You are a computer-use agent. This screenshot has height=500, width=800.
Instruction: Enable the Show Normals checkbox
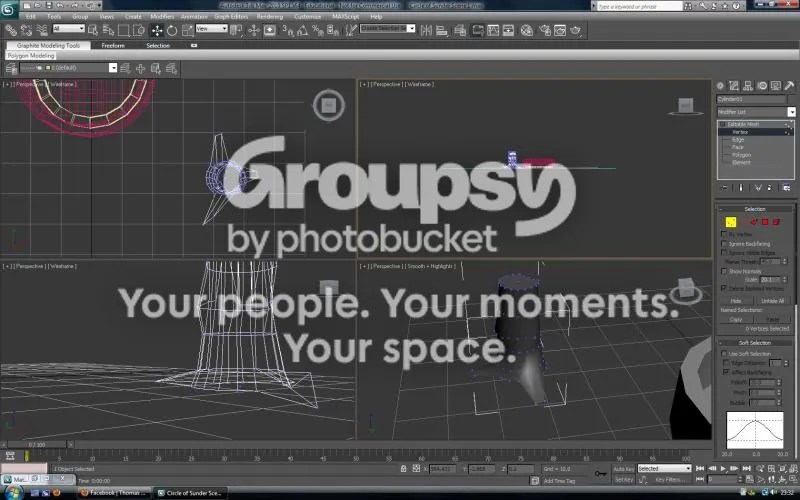tap(724, 271)
